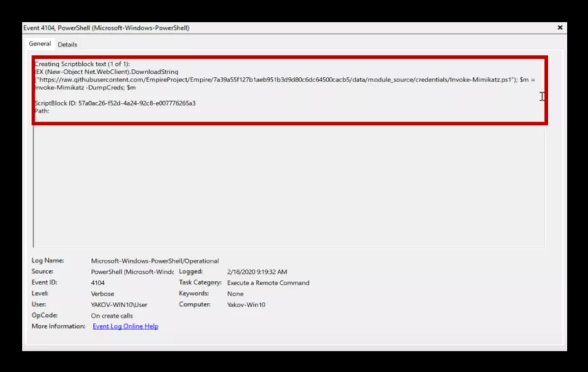Click the User value YAKOV-WIN10\User
588x372 pixels.
point(119,304)
